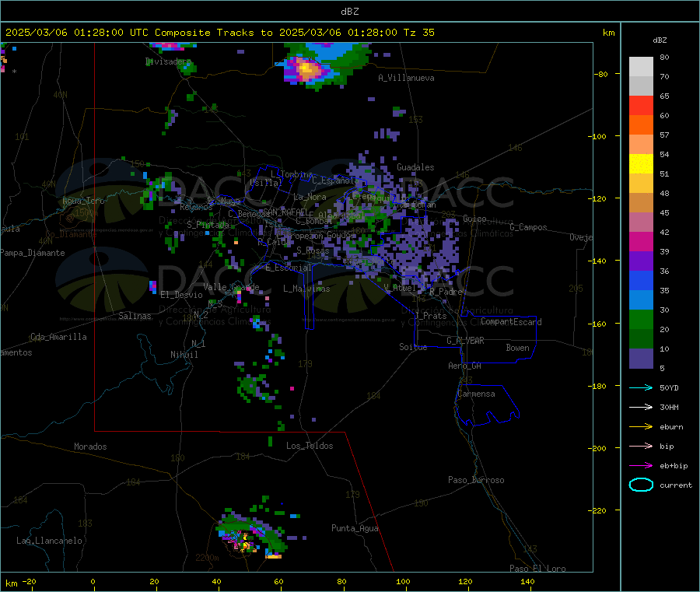
Task: Click the L_Malvinas map label
Action: (306, 289)
